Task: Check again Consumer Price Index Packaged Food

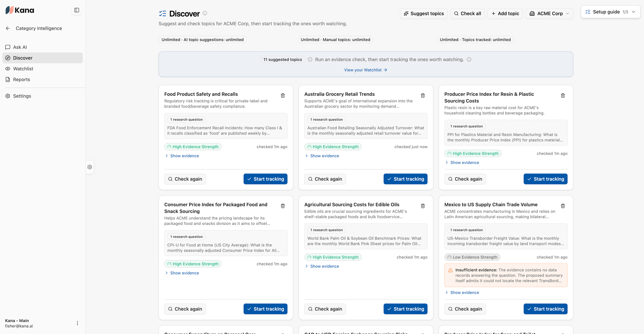Action: (185, 309)
